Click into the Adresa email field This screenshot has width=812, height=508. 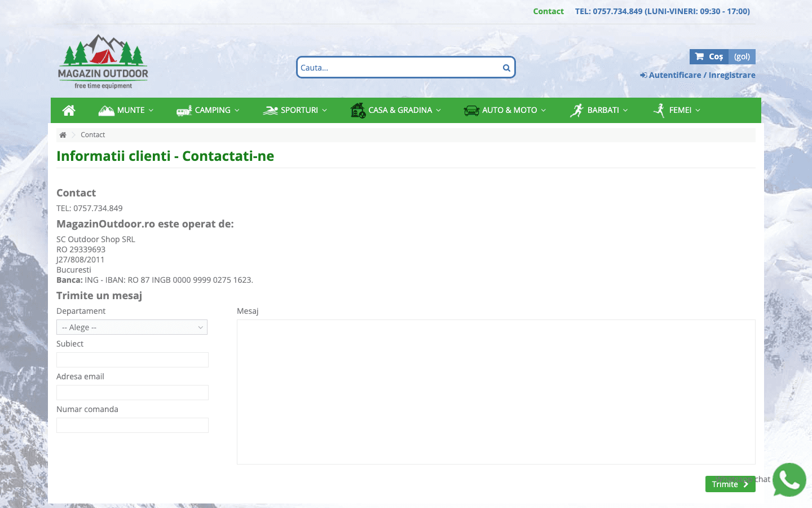coord(133,392)
